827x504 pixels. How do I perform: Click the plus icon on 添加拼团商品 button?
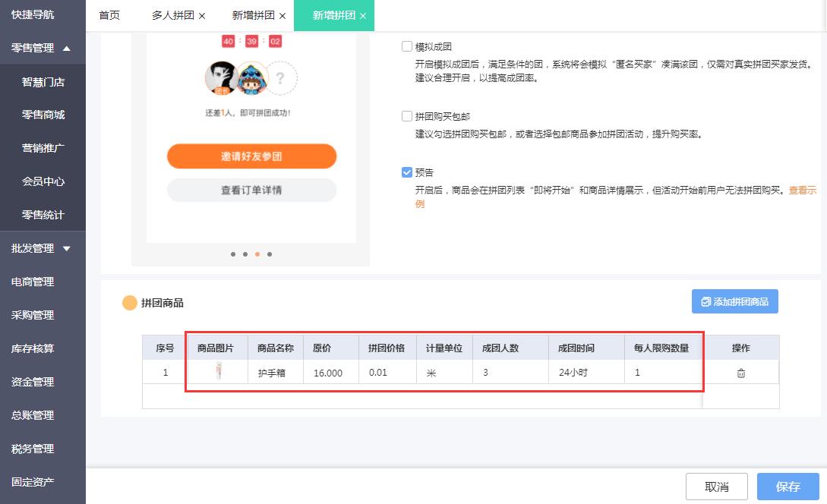point(705,301)
